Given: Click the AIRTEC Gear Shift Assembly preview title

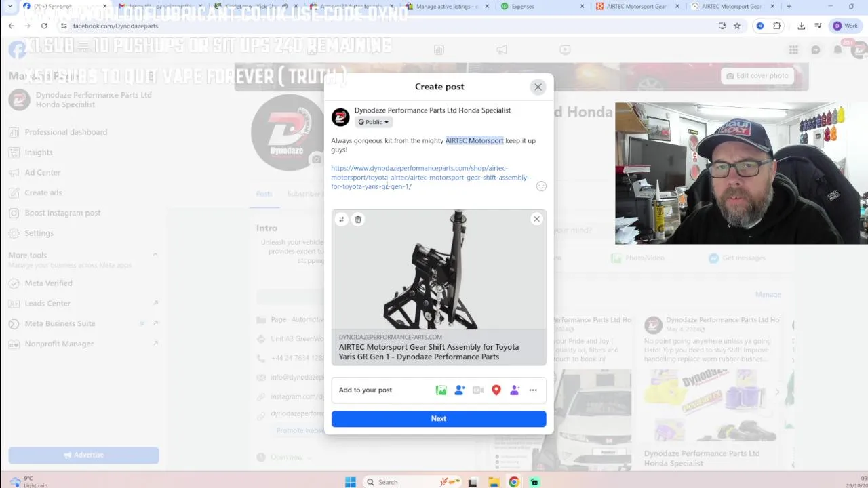Looking at the screenshot, I should (x=429, y=352).
